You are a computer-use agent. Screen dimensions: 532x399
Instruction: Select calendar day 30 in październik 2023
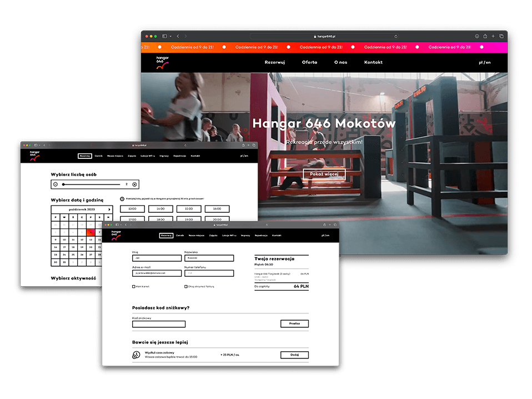[x=56, y=262]
